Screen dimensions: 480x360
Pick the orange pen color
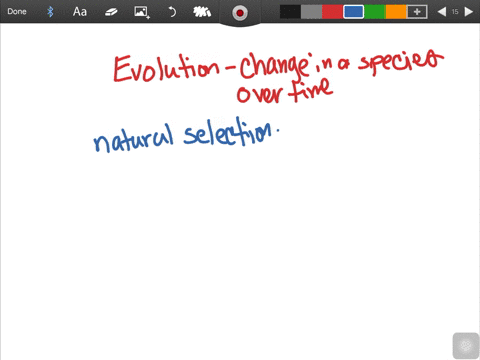click(396, 12)
